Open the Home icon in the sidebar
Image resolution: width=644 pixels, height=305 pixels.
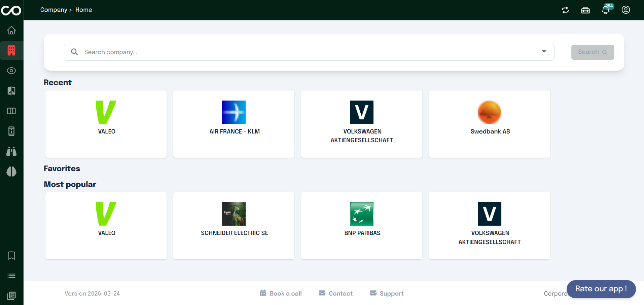pyautogui.click(x=11, y=30)
